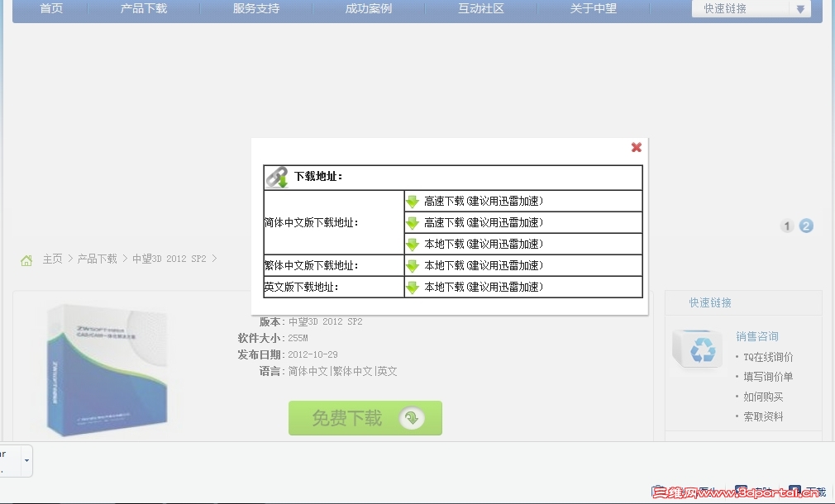
Task: Open 英文版 本地下载 link
Action: (484, 287)
